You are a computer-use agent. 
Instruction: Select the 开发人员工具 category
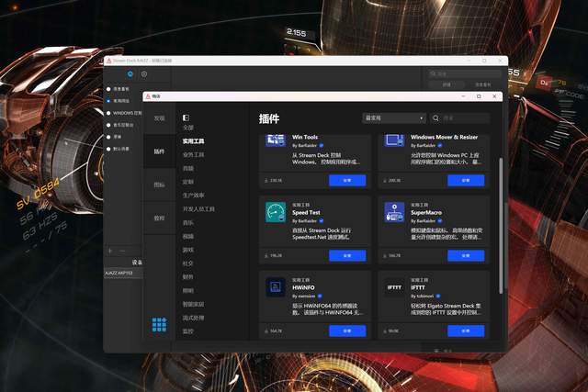tap(198, 208)
